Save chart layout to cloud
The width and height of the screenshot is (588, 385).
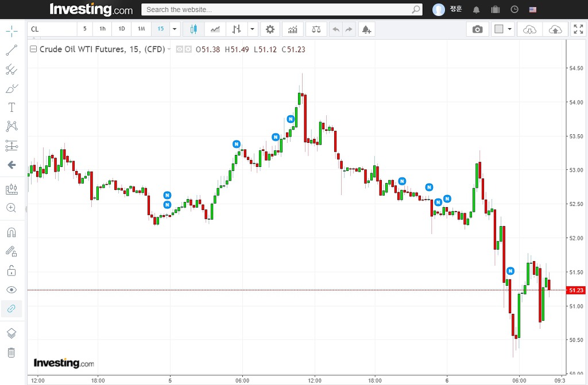(555, 29)
